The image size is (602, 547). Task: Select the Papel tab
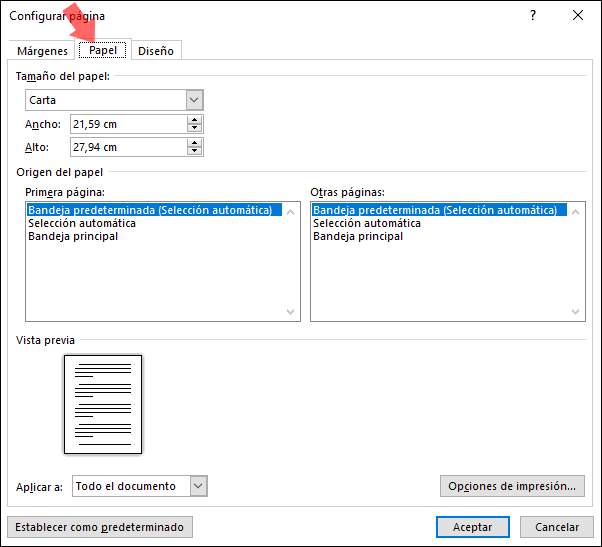click(103, 50)
